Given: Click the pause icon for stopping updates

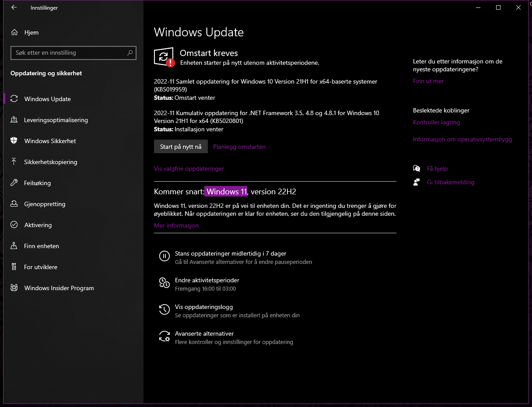Looking at the screenshot, I should coord(164,256).
